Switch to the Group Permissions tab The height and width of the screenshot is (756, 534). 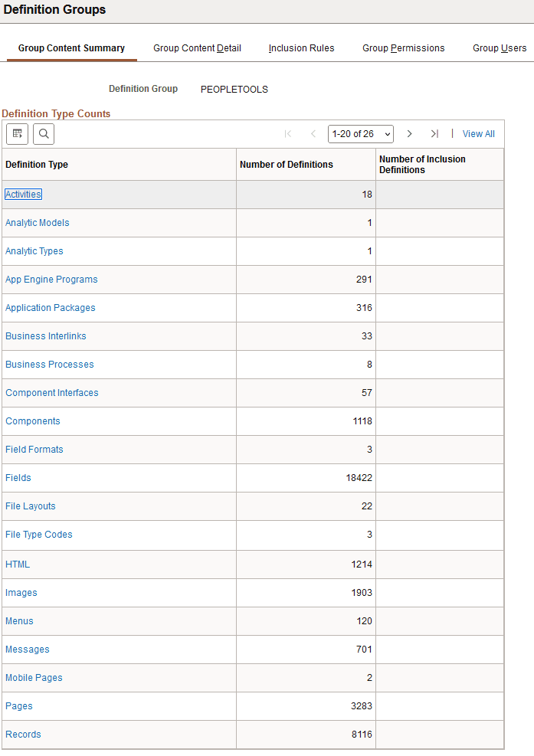[x=403, y=47]
